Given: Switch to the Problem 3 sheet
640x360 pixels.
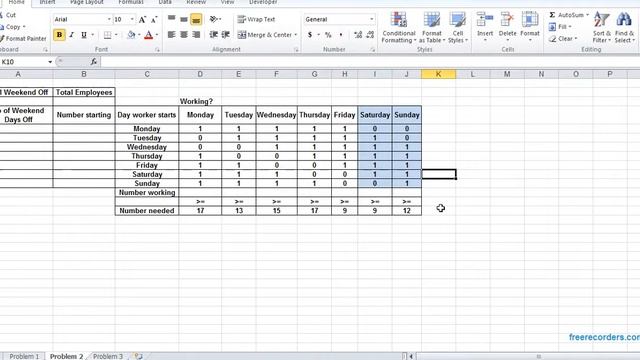Looking at the screenshot, I should pyautogui.click(x=108, y=356).
